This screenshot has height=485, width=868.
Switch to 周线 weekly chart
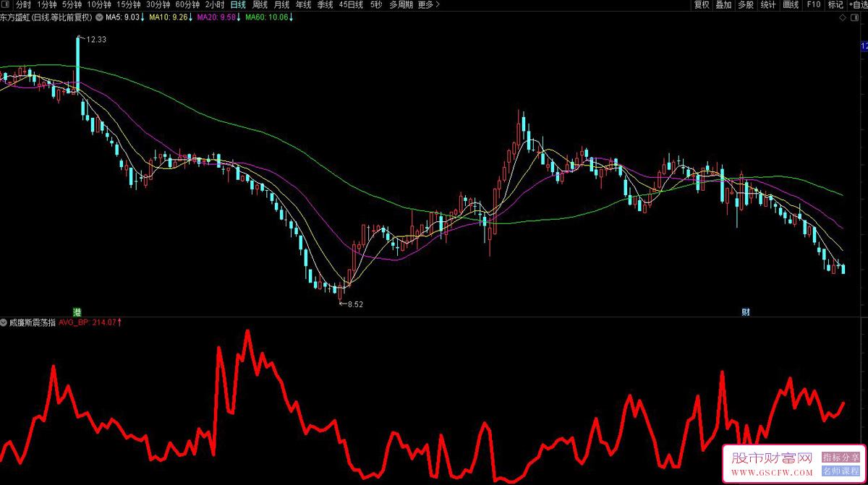(260, 4)
